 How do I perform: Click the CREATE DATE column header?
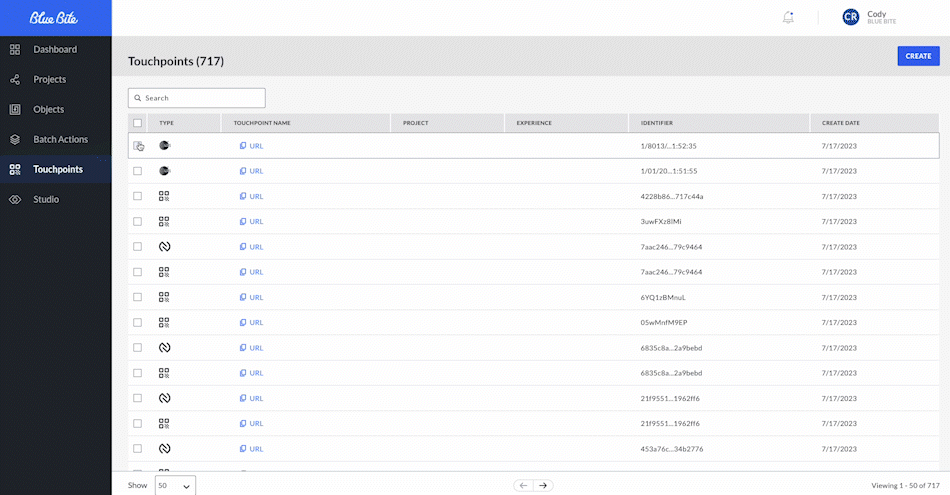(x=841, y=123)
